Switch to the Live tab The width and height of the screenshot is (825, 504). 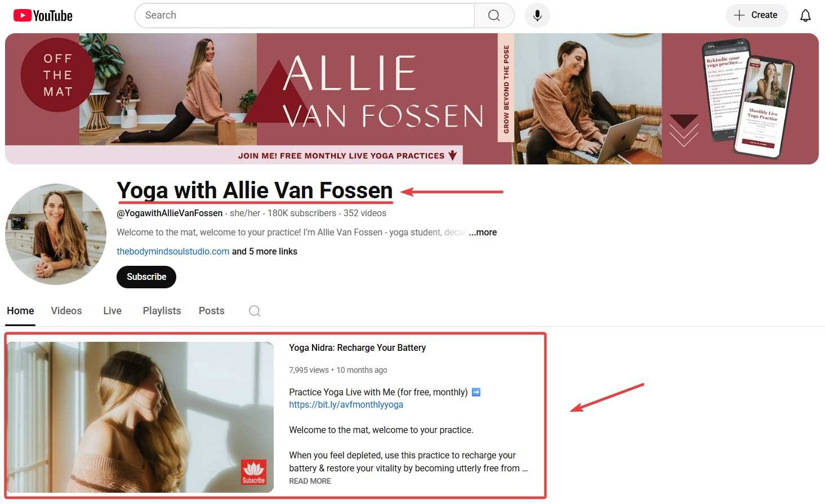(x=113, y=311)
